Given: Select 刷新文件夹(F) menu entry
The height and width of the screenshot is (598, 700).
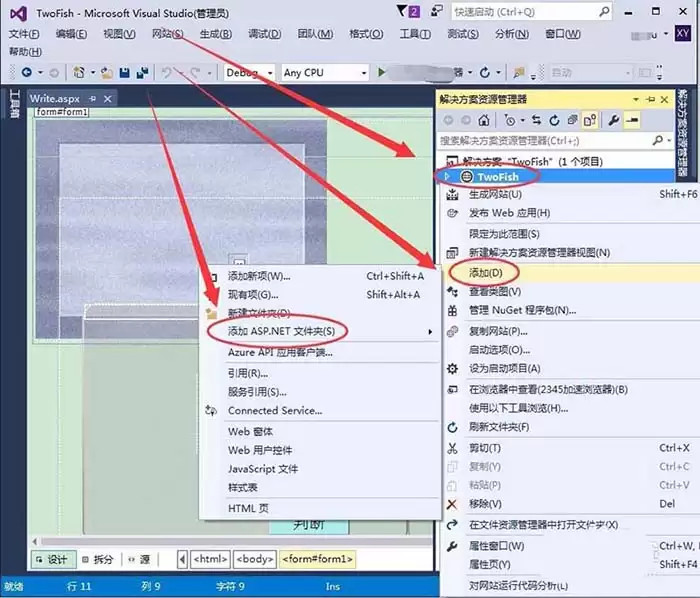Looking at the screenshot, I should [499, 427].
